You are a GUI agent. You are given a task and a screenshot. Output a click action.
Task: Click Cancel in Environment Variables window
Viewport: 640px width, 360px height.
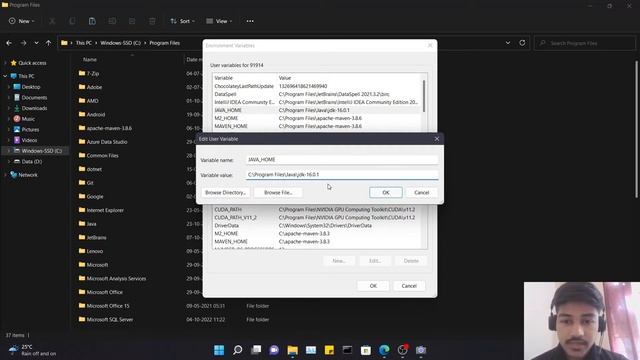click(x=409, y=286)
